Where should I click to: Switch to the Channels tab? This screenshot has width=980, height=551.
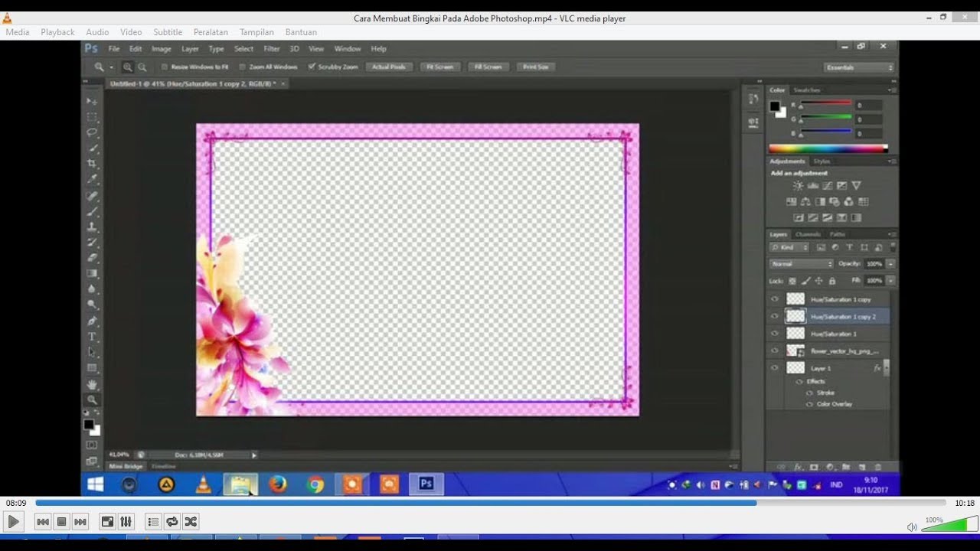click(x=808, y=234)
